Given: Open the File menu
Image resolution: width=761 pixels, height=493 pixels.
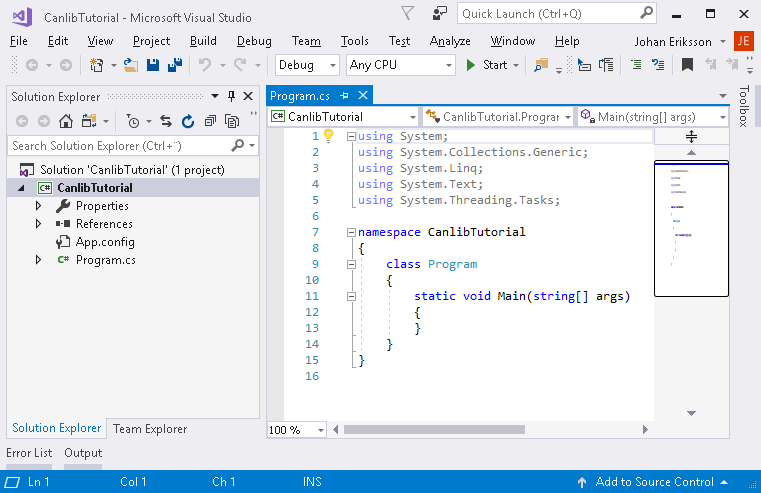Looking at the screenshot, I should 18,41.
